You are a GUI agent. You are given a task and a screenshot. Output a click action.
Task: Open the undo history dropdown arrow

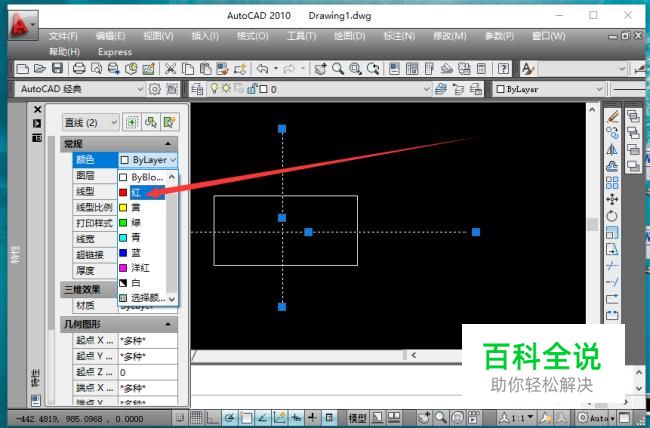(276, 68)
